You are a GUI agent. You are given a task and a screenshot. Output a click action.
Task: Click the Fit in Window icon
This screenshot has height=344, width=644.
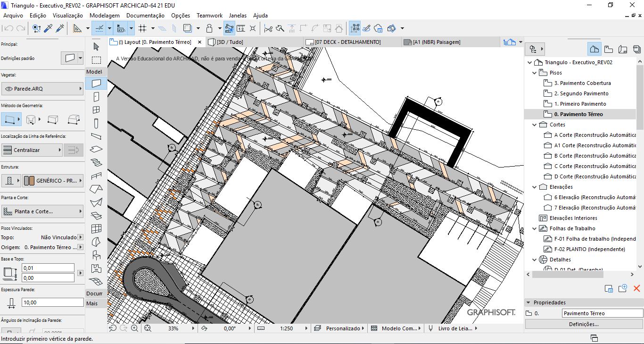coord(148,328)
